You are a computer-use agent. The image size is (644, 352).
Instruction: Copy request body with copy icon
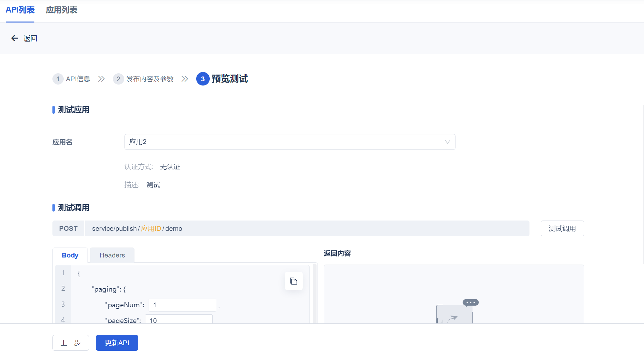point(293,281)
